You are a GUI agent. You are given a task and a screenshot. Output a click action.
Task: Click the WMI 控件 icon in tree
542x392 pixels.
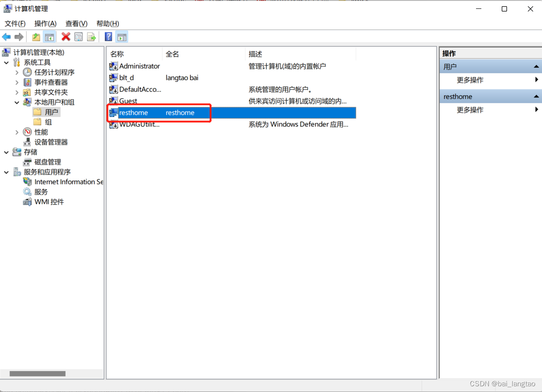(27, 202)
